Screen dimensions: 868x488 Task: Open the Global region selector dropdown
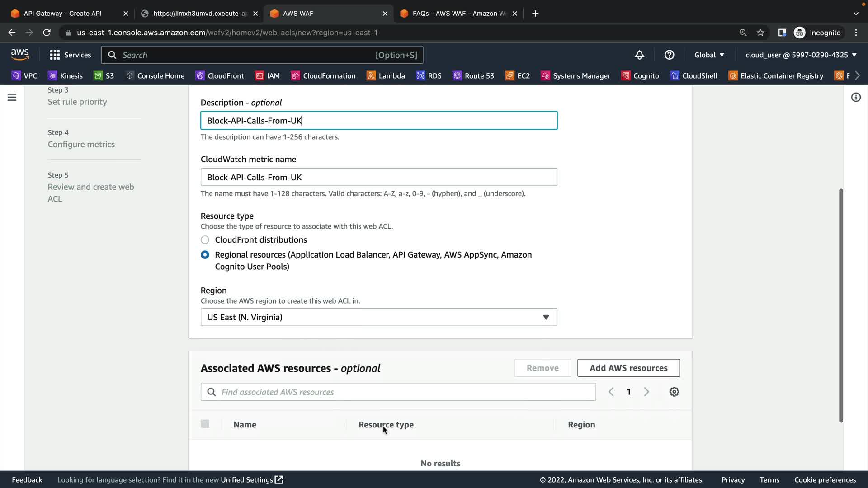click(x=709, y=55)
